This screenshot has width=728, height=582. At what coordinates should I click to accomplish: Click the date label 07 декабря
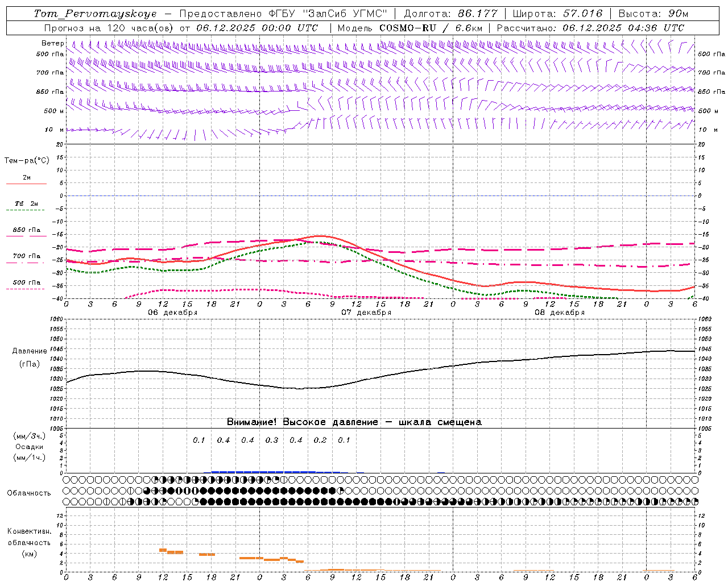[x=366, y=313]
